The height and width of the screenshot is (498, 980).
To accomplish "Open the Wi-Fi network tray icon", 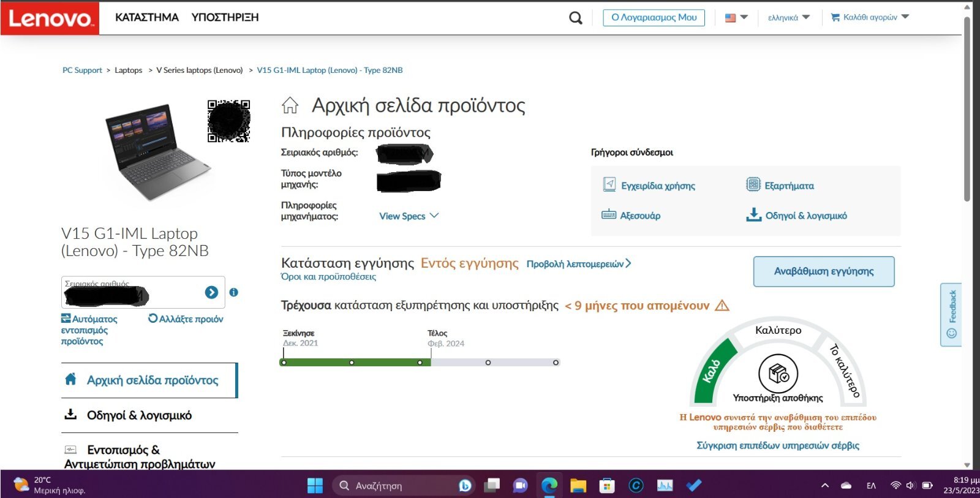I will tap(895, 486).
